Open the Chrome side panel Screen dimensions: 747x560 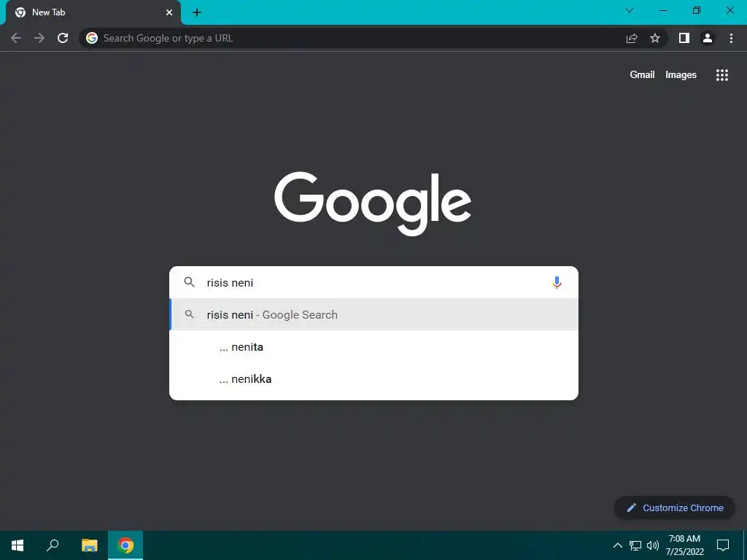click(x=684, y=38)
